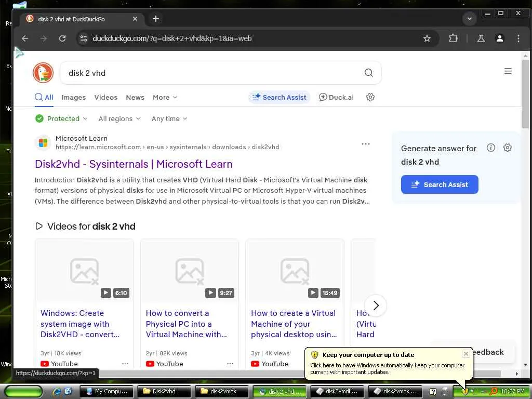Click the browser address bar URL
532x399 pixels.
[172, 38]
